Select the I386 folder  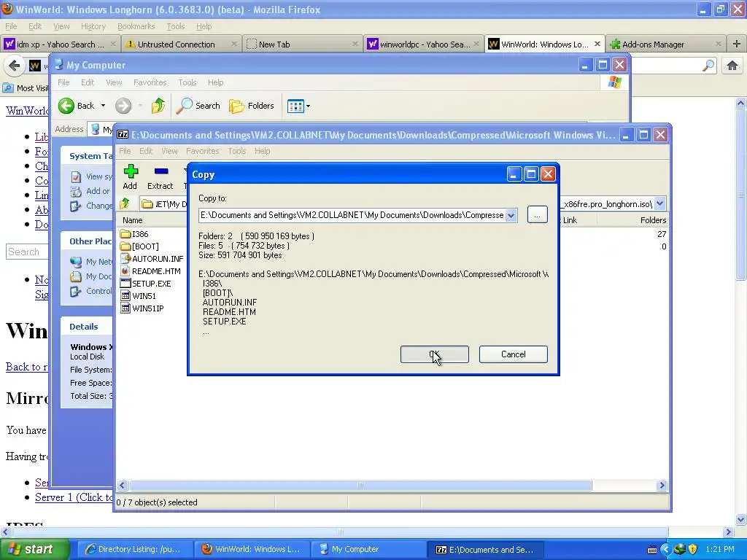coord(135,234)
